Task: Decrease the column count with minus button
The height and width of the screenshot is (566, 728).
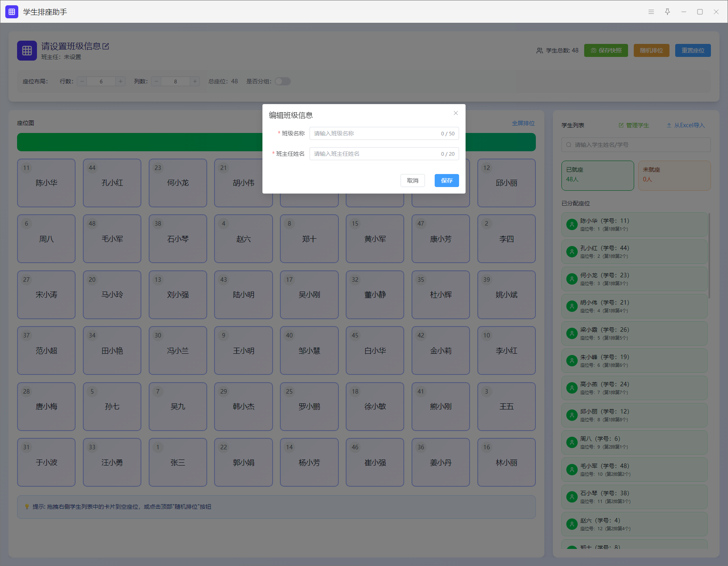Action: click(156, 81)
